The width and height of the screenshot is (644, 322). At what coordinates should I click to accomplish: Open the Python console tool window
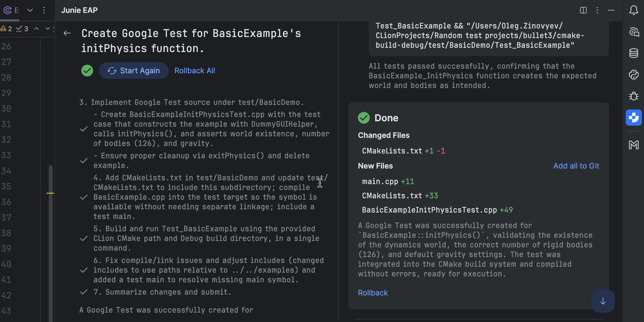(634, 75)
